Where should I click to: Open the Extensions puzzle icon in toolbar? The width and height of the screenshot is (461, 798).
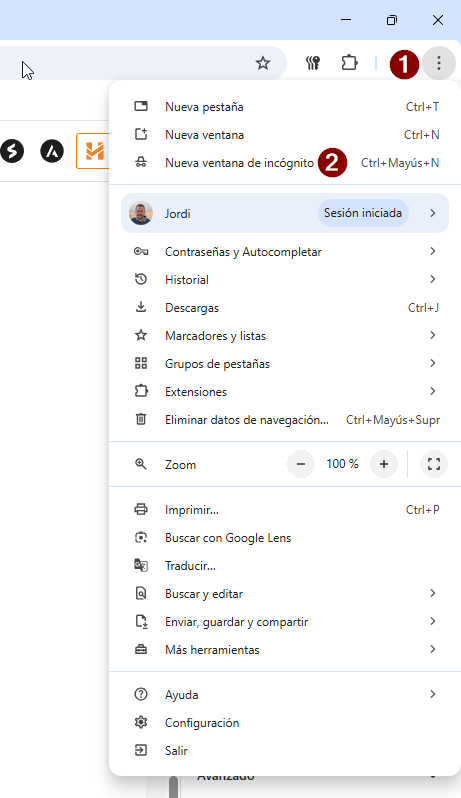[x=349, y=63]
